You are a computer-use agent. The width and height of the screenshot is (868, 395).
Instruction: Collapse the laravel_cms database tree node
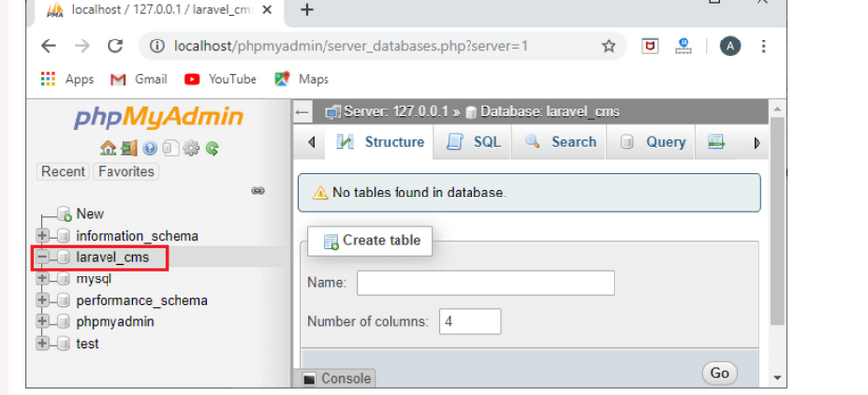tap(42, 258)
